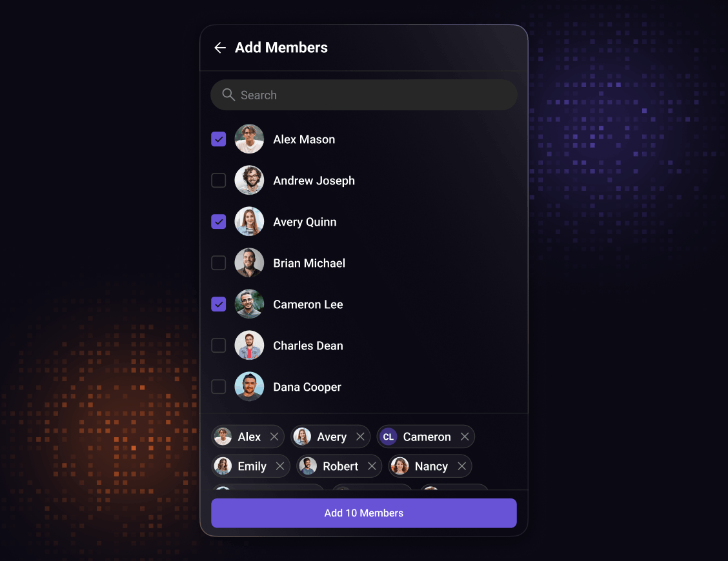Delete the Robert chip with X icon
The height and width of the screenshot is (561, 728).
click(x=372, y=466)
